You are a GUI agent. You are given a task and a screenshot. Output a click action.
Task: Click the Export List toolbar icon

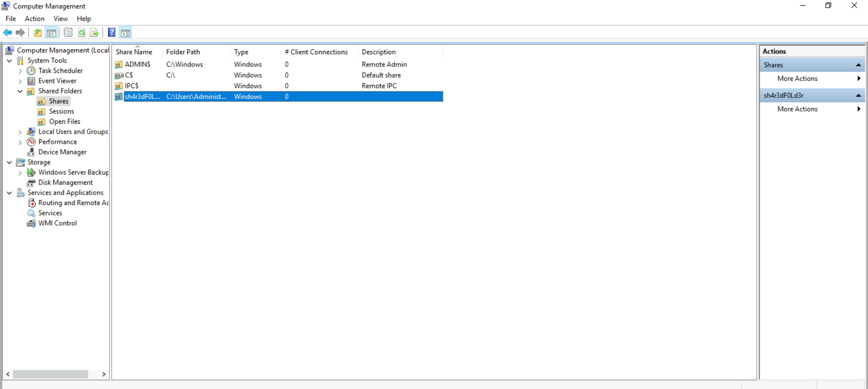coord(94,33)
